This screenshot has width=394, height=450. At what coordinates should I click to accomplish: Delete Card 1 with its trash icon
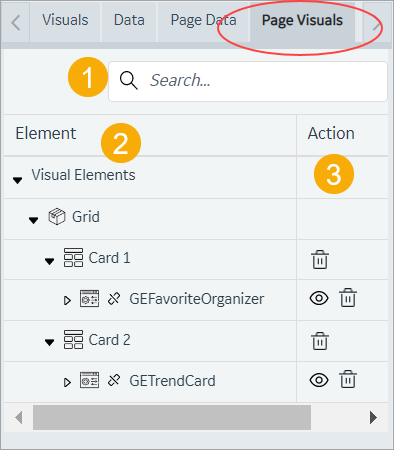[320, 259]
